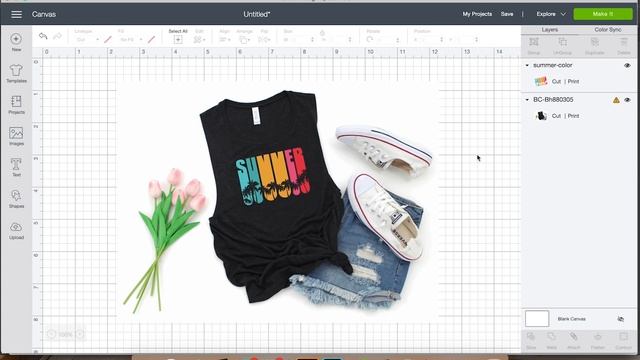Collapse the BC-Bh880305 layer group

527,100
